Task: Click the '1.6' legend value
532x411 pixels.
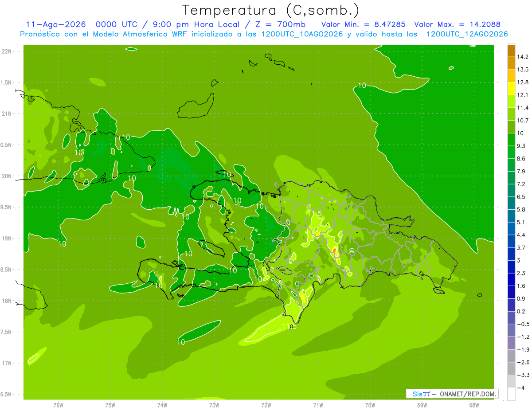Action: click(521, 286)
